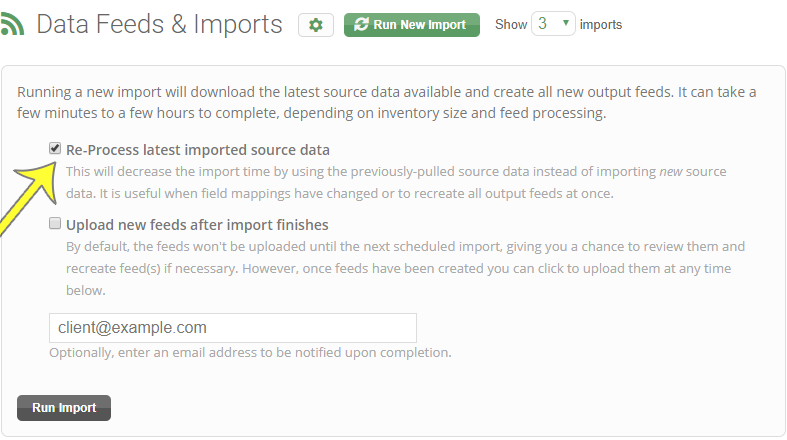Screen dimensions: 787x440
Task: Click the Show label before the dropdown
Action: [511, 25]
